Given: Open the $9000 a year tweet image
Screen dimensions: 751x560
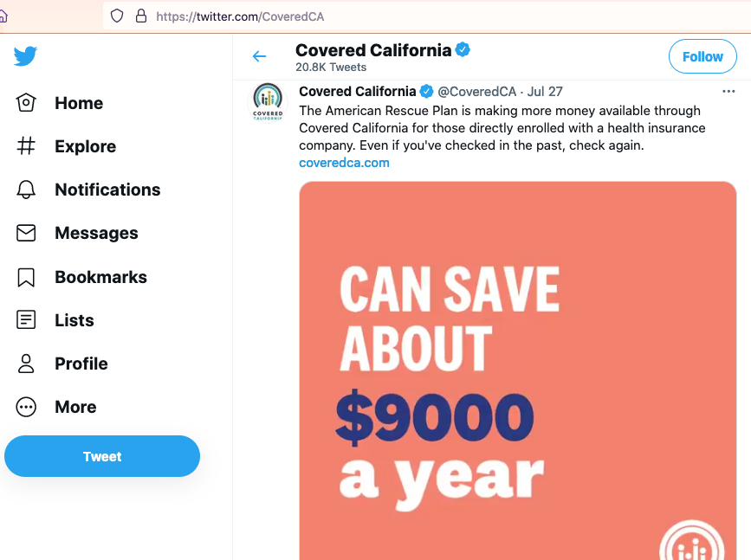Looking at the screenshot, I should pos(517,370).
